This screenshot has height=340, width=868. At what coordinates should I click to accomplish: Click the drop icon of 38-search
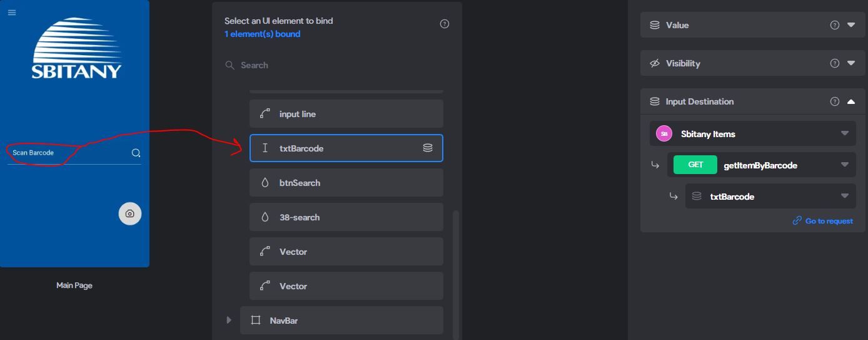point(265,217)
